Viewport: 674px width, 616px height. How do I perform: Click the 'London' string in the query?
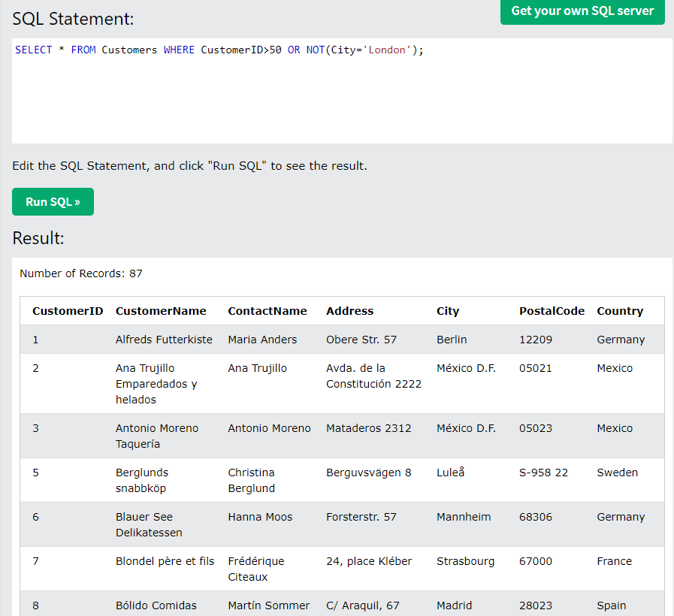pyautogui.click(x=387, y=50)
